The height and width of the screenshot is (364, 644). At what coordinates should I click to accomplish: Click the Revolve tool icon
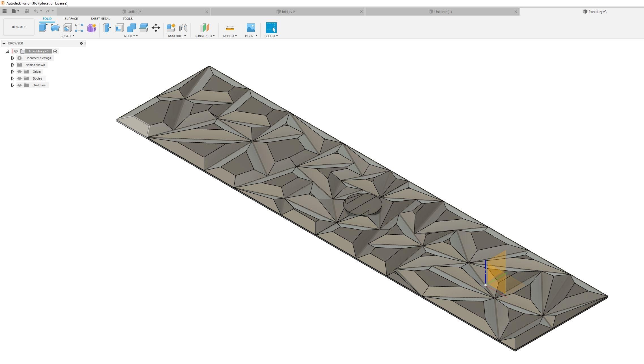(x=55, y=28)
